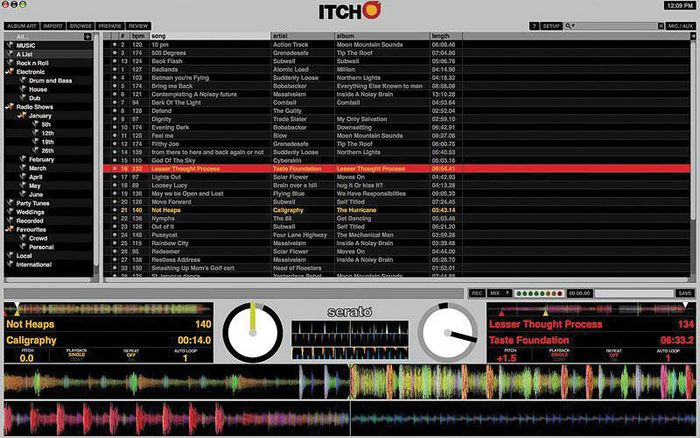Open the MIX recording source dropdown
This screenshot has width=700, height=438.
500,293
